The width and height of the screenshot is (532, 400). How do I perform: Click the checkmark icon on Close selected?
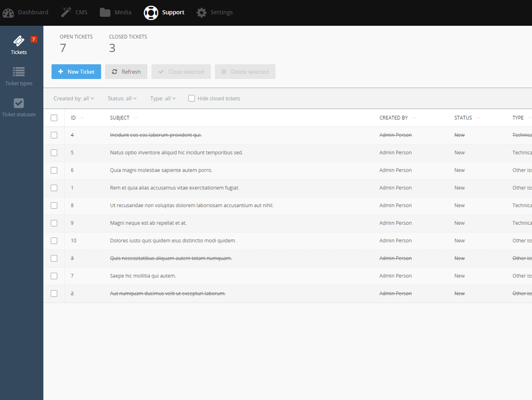point(161,72)
